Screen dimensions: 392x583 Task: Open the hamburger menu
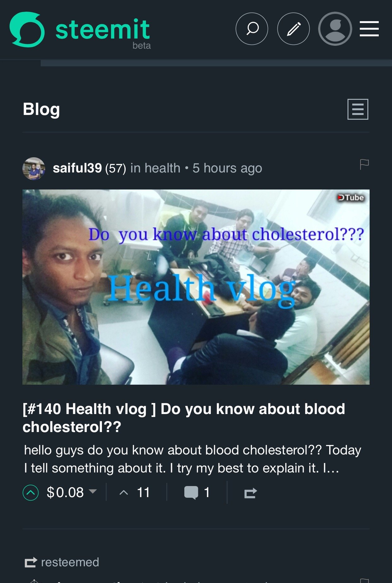point(369,29)
